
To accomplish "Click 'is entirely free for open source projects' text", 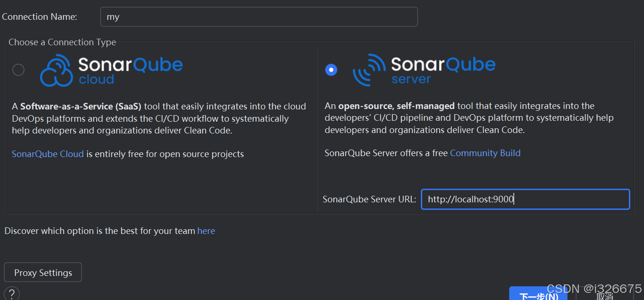I will point(165,154).
